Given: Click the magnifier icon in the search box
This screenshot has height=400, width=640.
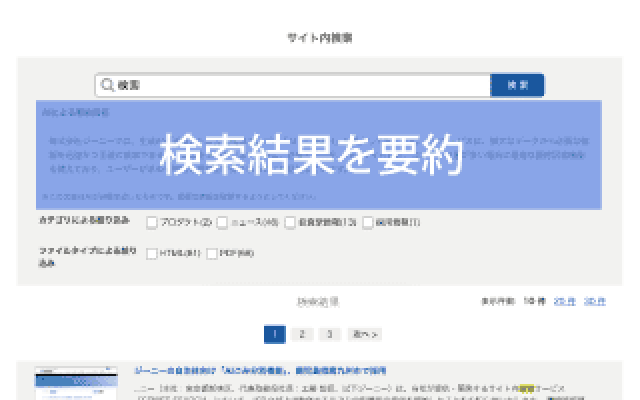Looking at the screenshot, I should pyautogui.click(x=107, y=85).
